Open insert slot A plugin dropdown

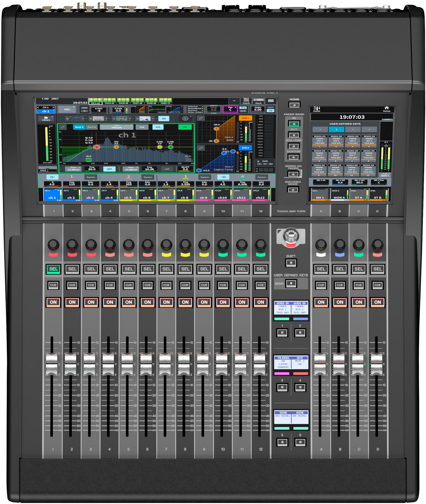[x=75, y=119]
